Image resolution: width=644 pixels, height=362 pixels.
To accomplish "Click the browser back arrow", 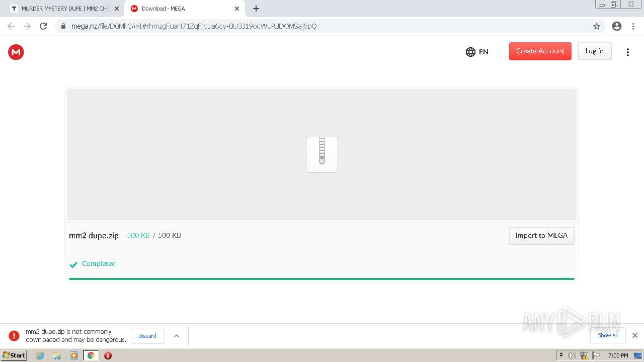I will (11, 26).
